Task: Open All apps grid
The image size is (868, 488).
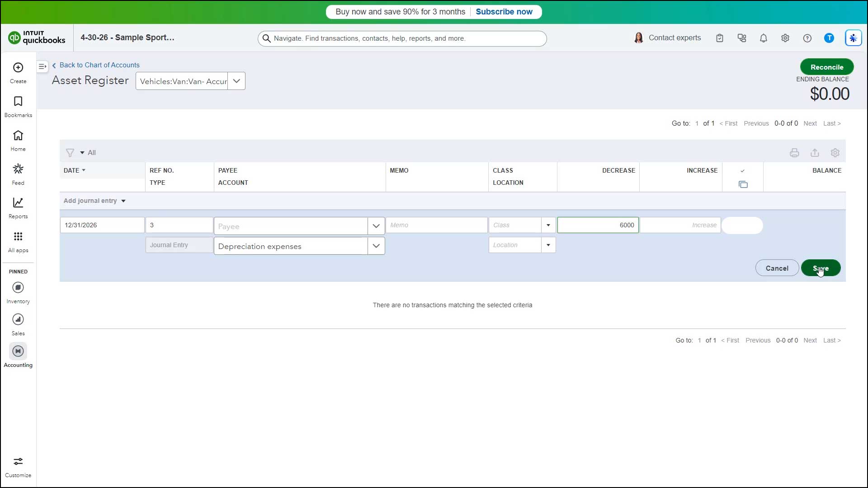Action: tap(18, 242)
